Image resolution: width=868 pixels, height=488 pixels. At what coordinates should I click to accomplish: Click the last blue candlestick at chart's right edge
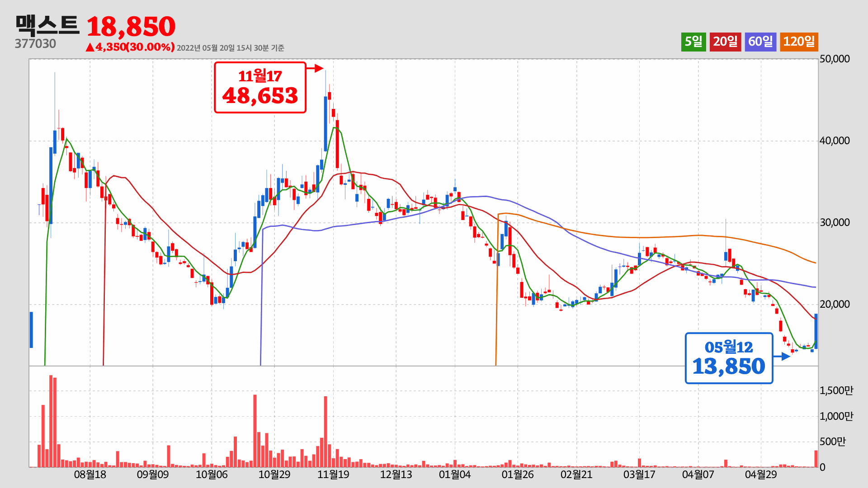click(816, 331)
